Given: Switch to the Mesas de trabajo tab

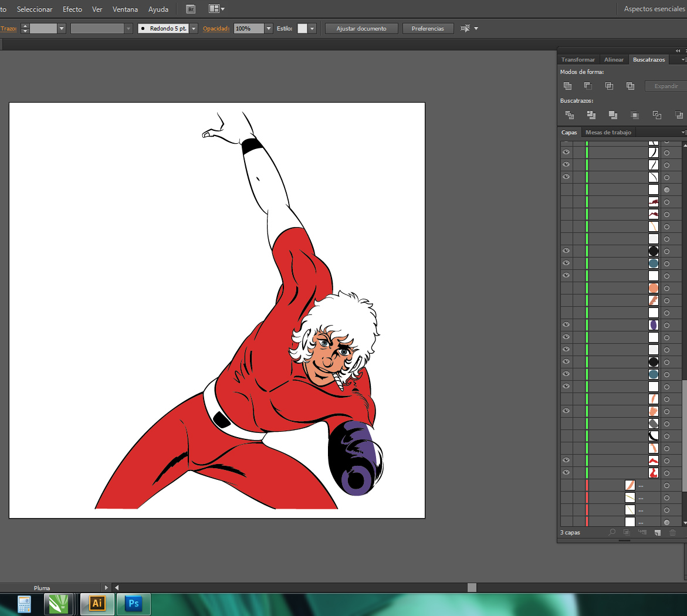Looking at the screenshot, I should [608, 133].
